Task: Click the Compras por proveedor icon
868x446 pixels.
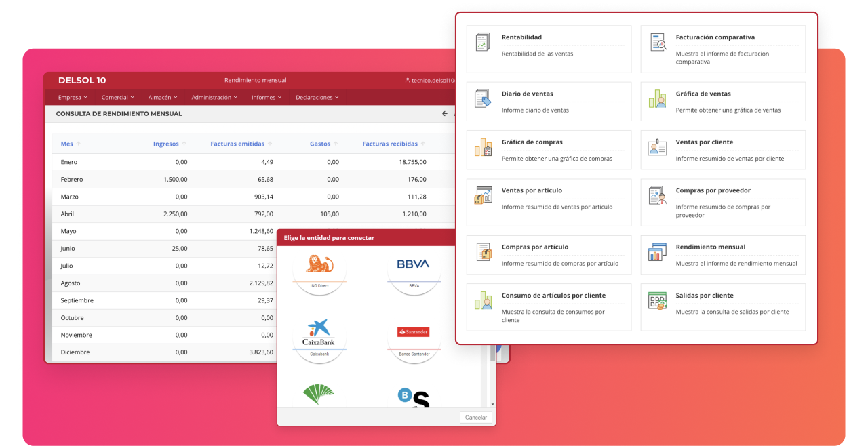Action: (x=658, y=195)
